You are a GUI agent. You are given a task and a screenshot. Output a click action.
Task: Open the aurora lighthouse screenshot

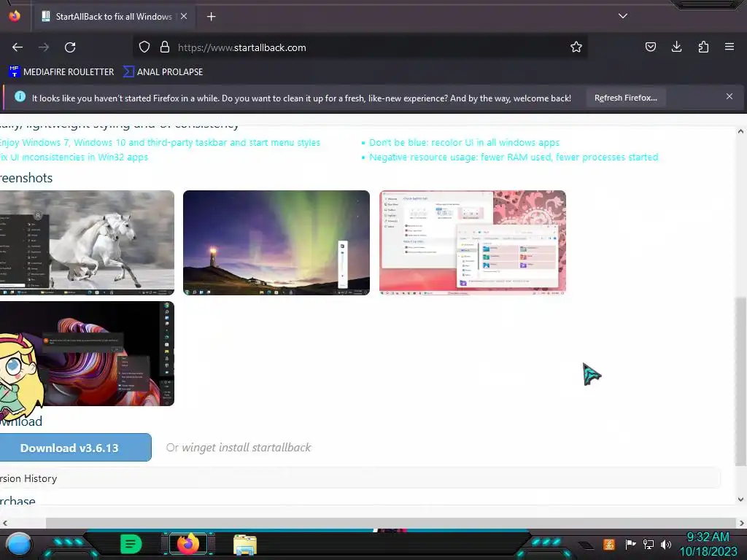click(276, 242)
